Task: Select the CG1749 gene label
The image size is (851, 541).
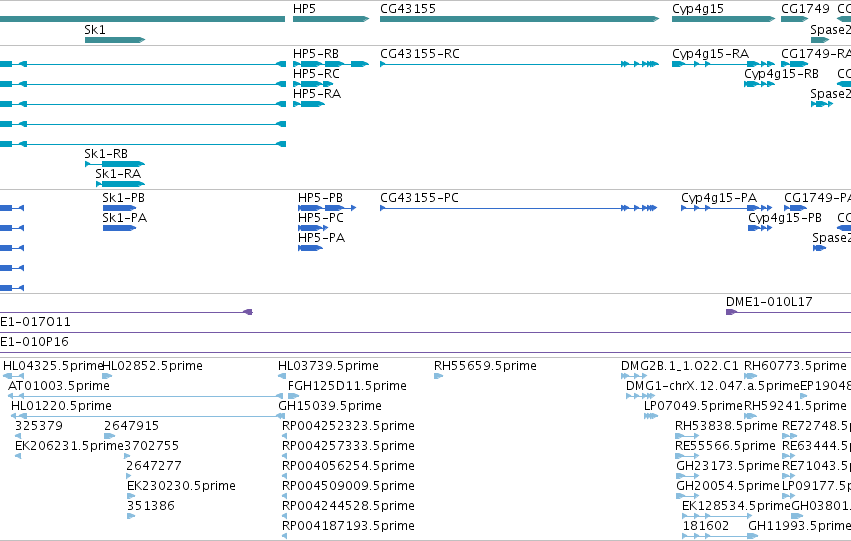Action: (x=805, y=9)
